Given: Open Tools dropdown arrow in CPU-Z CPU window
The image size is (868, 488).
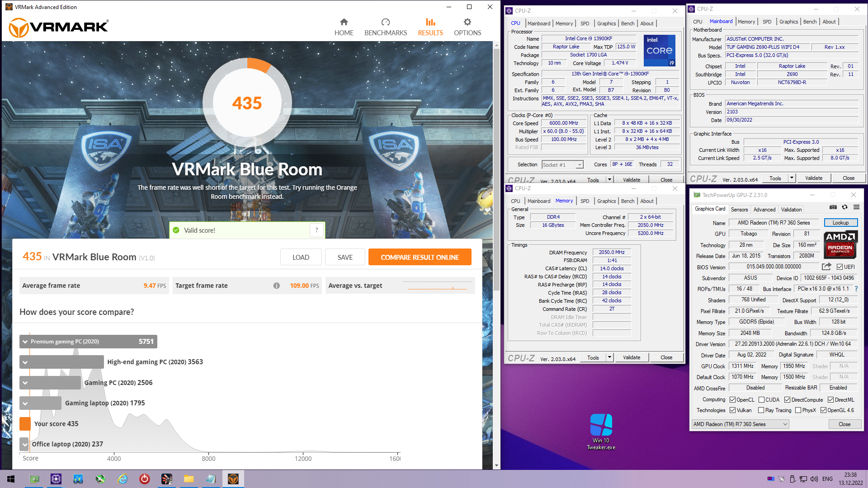Looking at the screenshot, I should pyautogui.click(x=609, y=180).
